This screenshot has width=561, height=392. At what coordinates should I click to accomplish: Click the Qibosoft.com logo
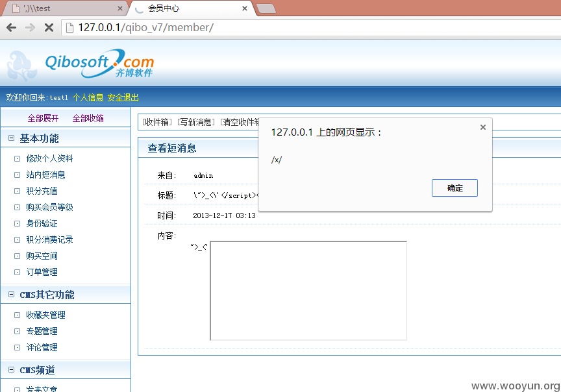click(x=99, y=64)
